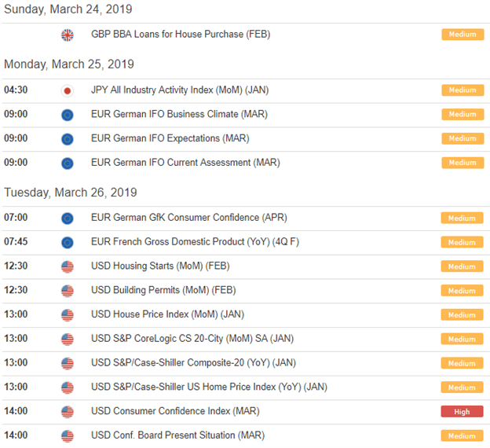This screenshot has height=448, width=490.
Task: Click the Japan flag icon at 04:30
Action: 68,90
